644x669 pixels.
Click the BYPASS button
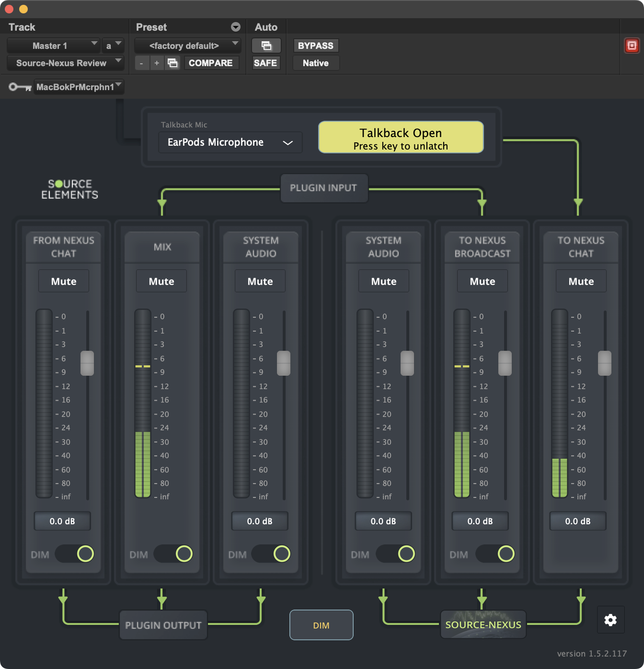point(315,46)
